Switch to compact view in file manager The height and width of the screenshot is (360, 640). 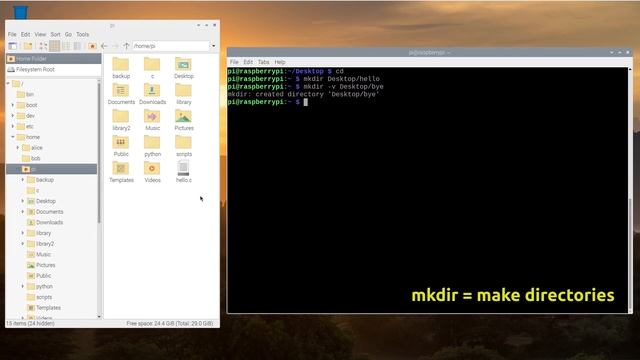click(66, 46)
